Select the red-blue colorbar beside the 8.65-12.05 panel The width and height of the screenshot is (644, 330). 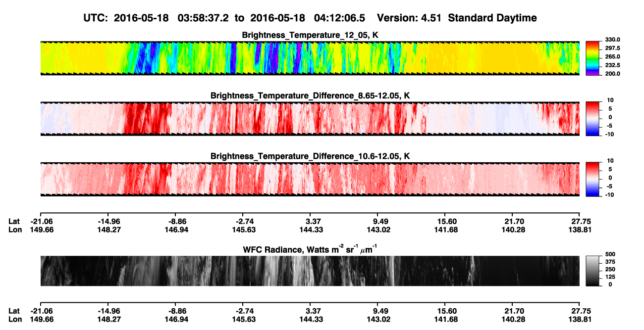pos(593,119)
